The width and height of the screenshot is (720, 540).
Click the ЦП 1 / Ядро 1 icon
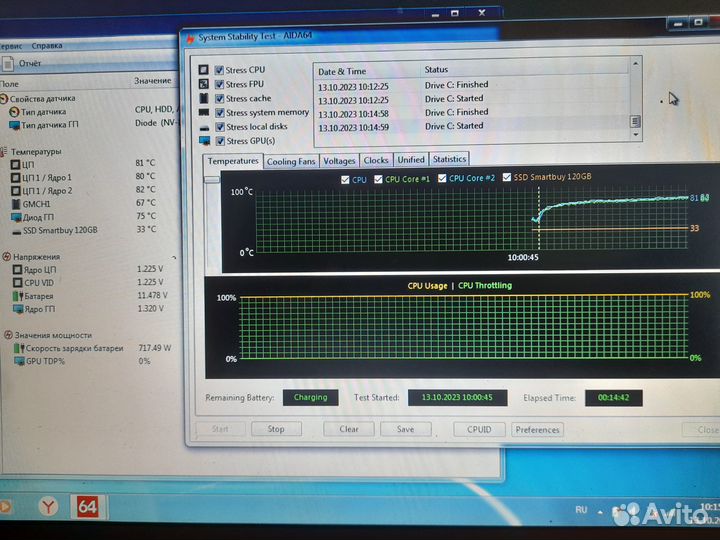16,178
